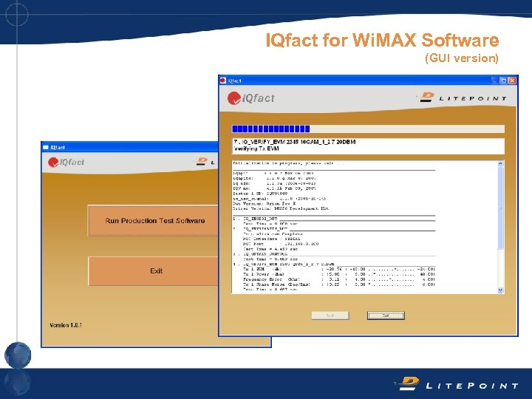
Task: Click the log scrollbar up arrow
Action: tap(500, 163)
